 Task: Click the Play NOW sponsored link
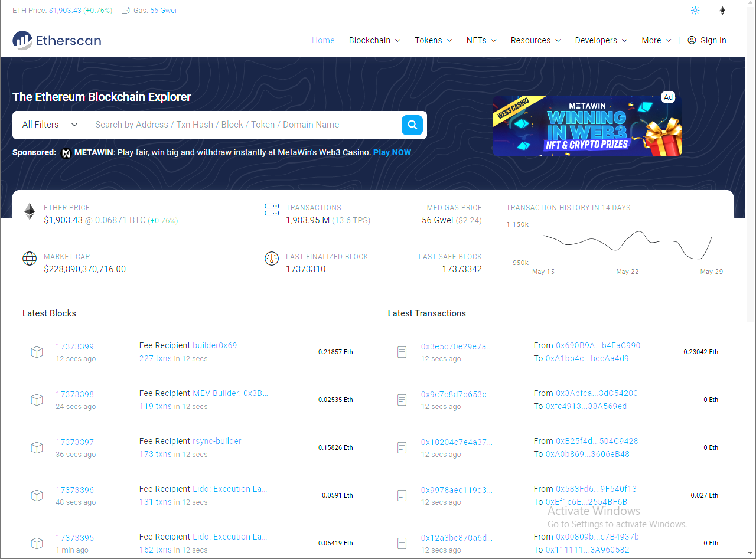click(392, 152)
